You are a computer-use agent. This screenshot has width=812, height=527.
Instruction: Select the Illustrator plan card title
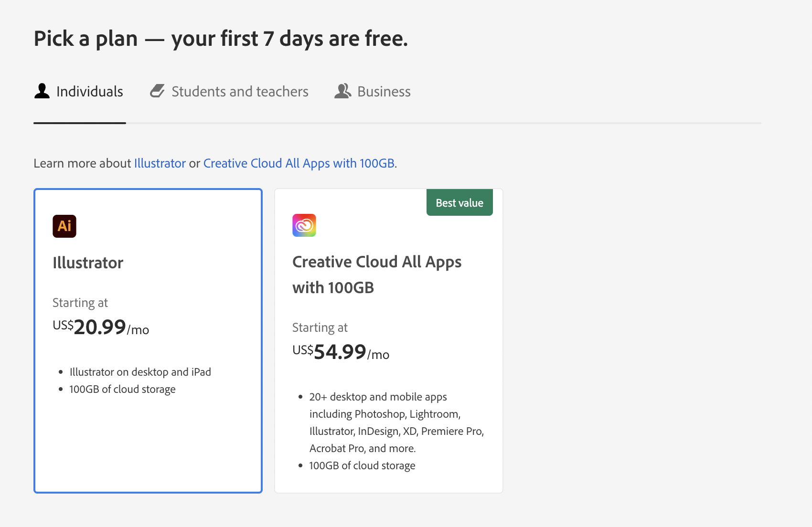click(x=88, y=263)
